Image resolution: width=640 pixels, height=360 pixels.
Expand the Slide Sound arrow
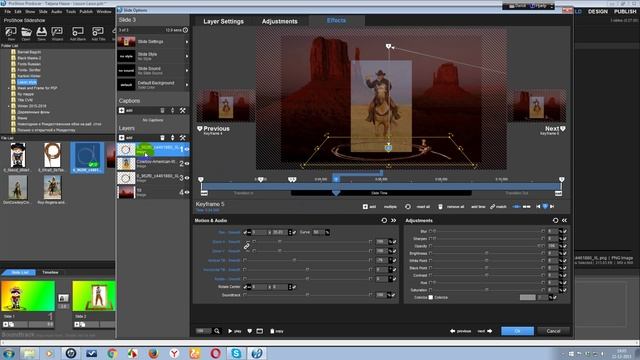point(187,70)
